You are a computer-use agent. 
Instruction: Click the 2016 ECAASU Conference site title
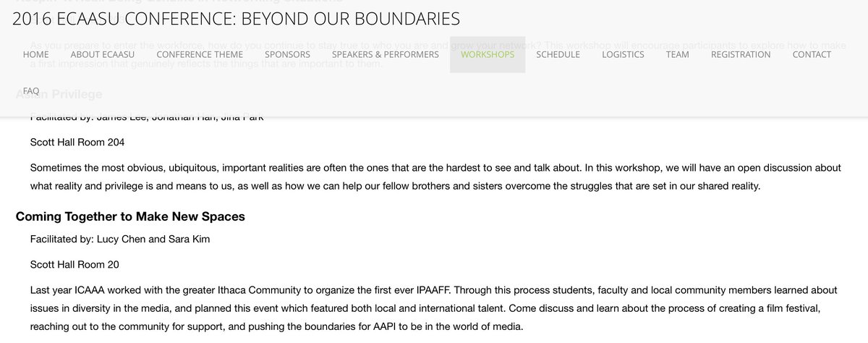pyautogui.click(x=236, y=19)
